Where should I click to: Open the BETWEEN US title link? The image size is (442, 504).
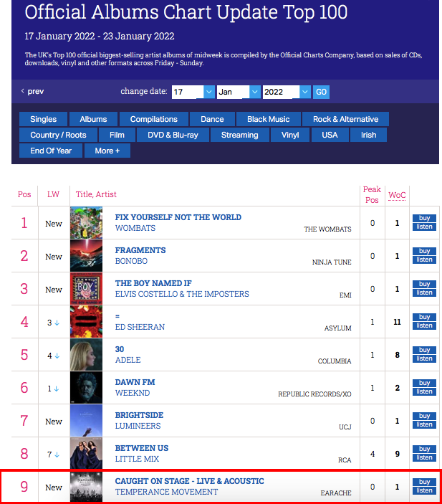click(142, 448)
